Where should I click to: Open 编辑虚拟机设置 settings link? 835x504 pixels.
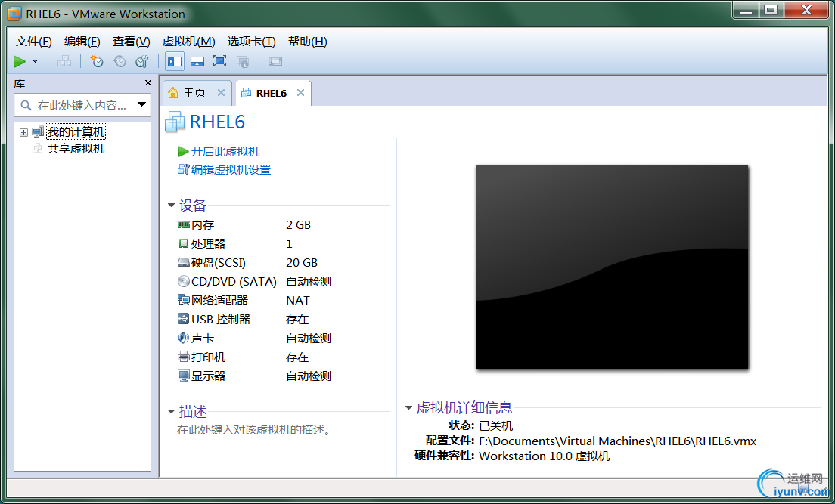(x=231, y=169)
